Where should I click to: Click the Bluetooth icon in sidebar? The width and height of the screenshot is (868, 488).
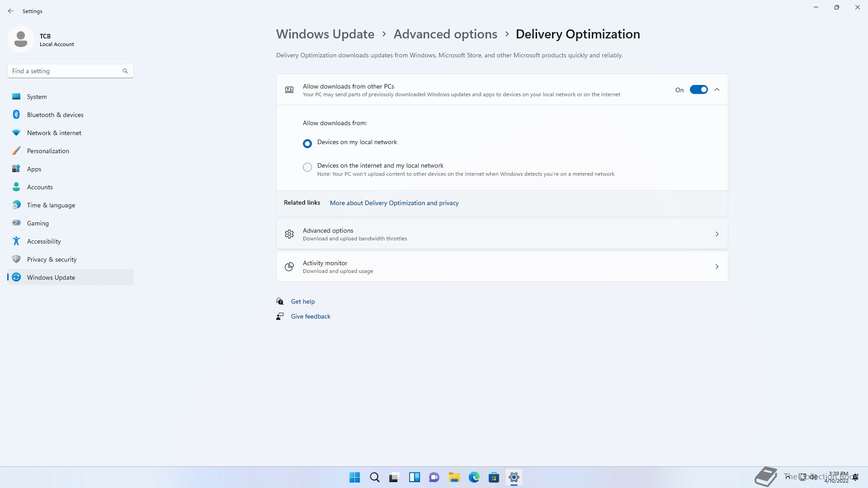(x=16, y=114)
